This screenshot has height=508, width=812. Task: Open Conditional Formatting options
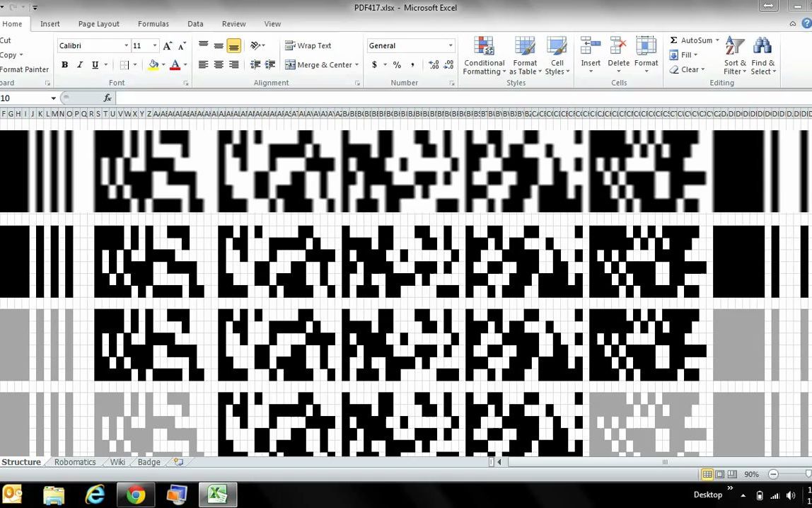click(484, 57)
